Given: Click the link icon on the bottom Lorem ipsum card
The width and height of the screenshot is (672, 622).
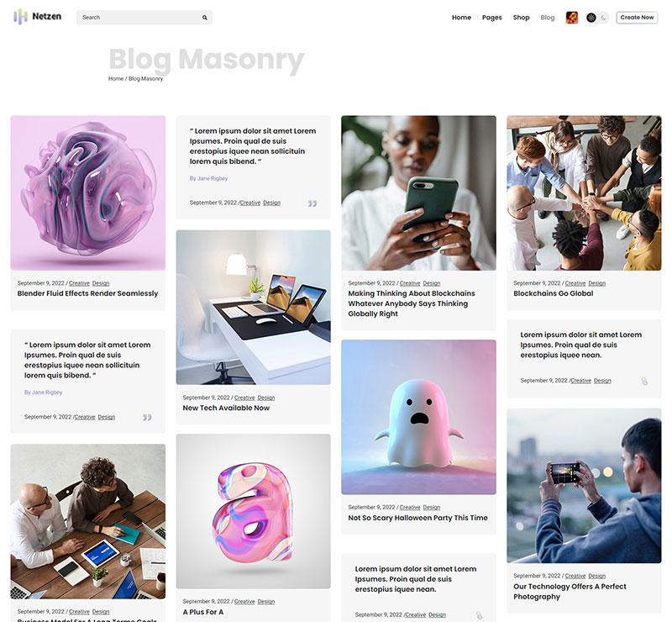Looking at the screenshot, I should point(479,615).
